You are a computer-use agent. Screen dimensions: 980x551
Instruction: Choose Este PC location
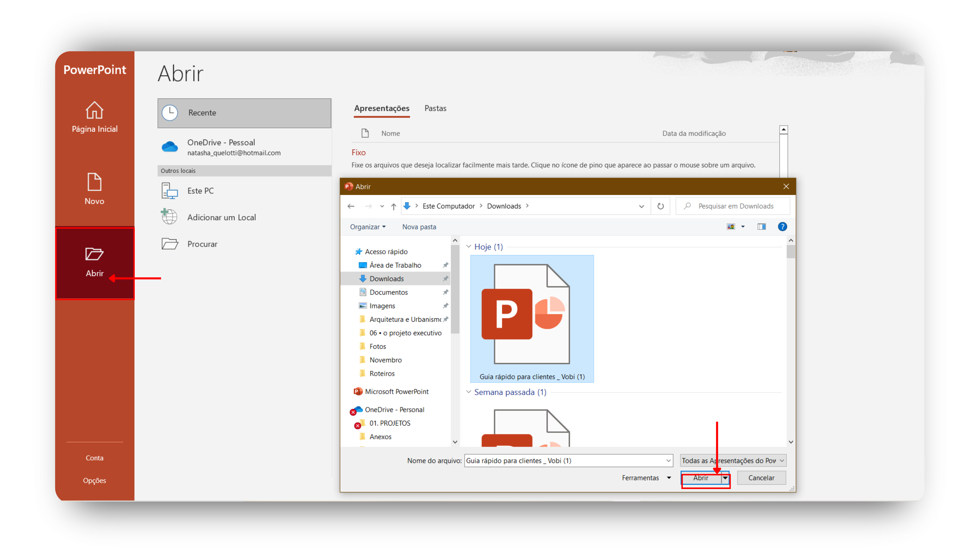[x=201, y=191]
